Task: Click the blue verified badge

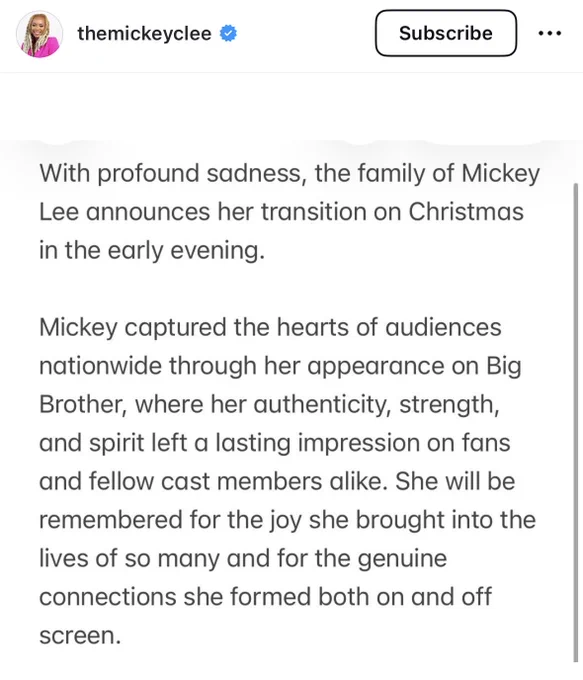Action: 228,33
